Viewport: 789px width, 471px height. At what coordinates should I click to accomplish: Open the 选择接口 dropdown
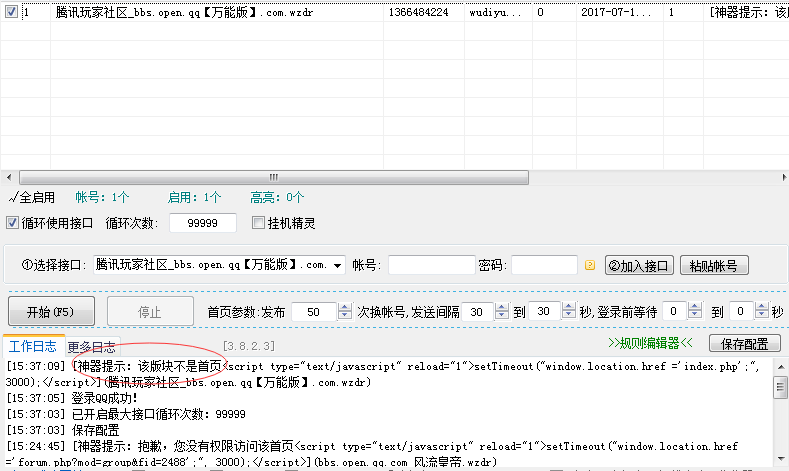[x=338, y=265]
